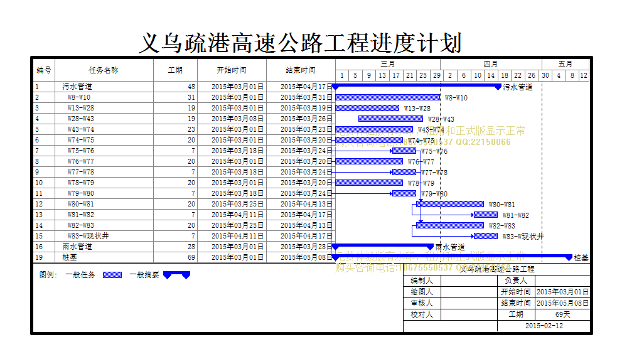The width and height of the screenshot is (622, 364).
Task: Click the W79-W80 short task bar
Action: 404,193
